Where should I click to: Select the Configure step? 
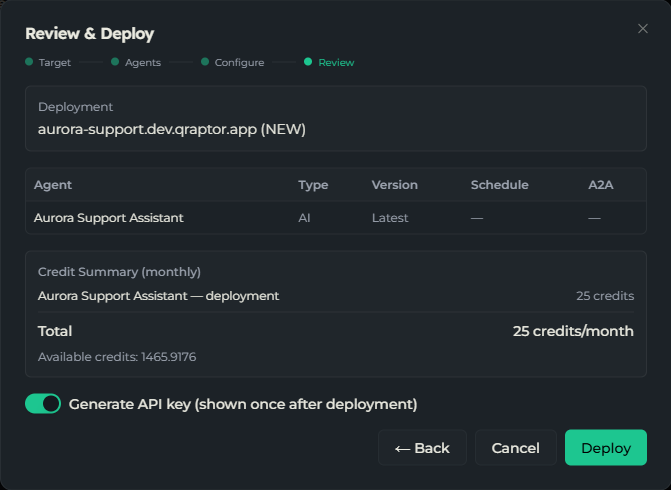point(232,62)
